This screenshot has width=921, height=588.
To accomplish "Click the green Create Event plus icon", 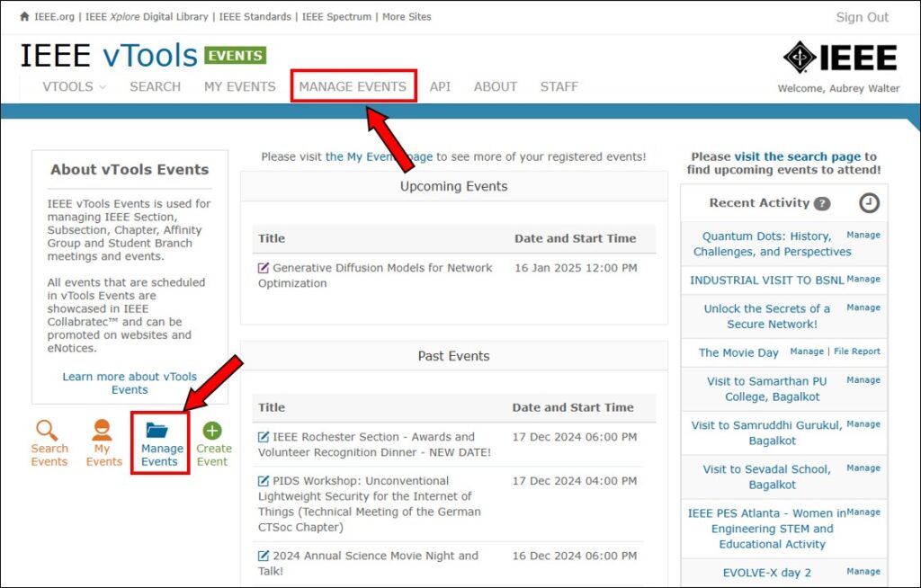I will click(212, 431).
